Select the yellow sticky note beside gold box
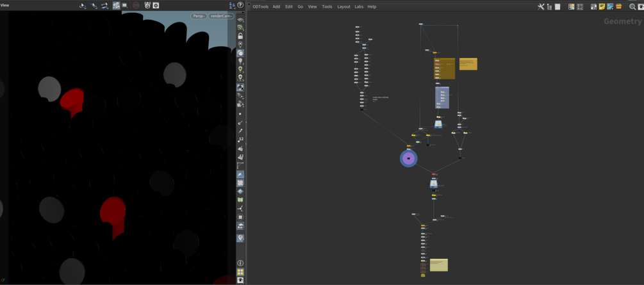The image size is (644, 285). [x=468, y=63]
